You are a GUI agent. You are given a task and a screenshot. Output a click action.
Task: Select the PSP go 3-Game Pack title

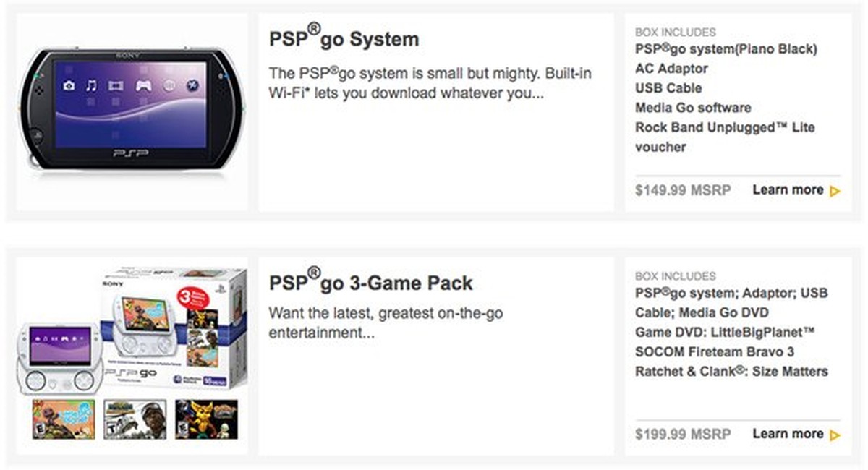370,283
